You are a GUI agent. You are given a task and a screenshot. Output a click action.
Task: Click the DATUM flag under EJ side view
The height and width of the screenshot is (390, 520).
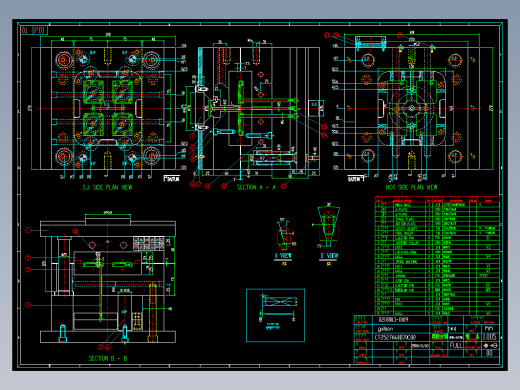pyautogui.click(x=172, y=179)
